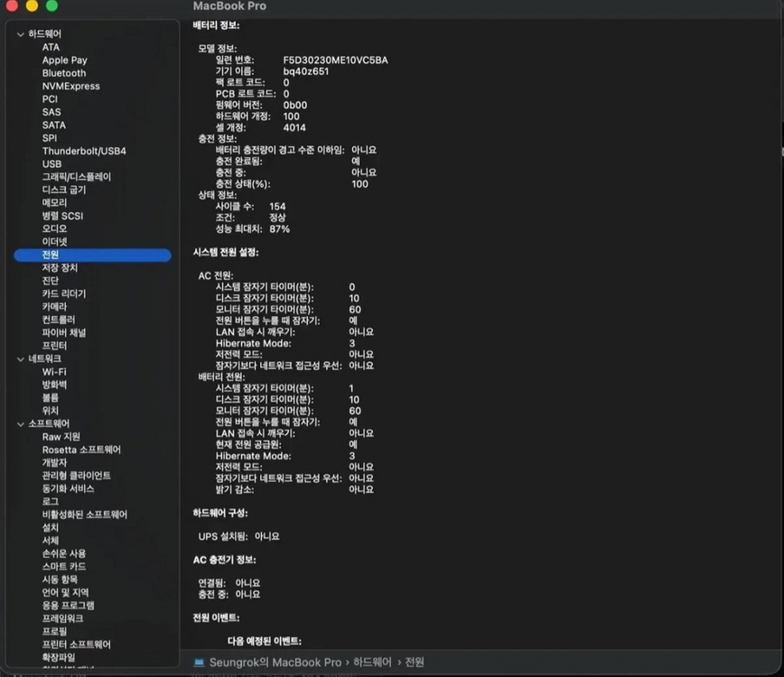This screenshot has width=784, height=677.
Task: Select 프레임워크 in the sidebar
Action: pyautogui.click(x=62, y=618)
